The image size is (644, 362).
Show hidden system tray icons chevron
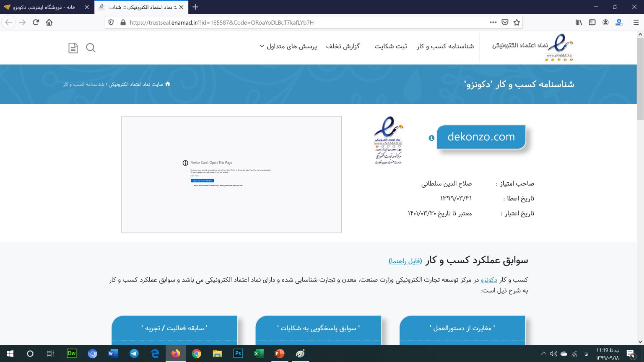coord(543,354)
